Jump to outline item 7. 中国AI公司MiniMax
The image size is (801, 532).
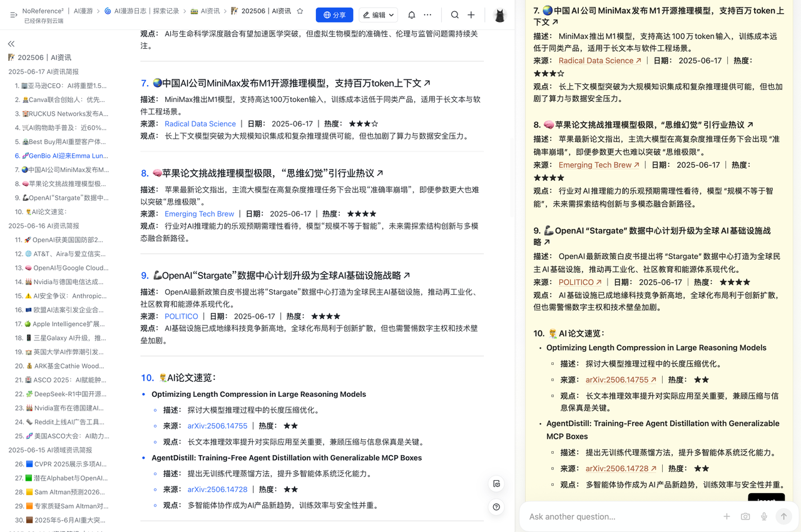coord(61,170)
